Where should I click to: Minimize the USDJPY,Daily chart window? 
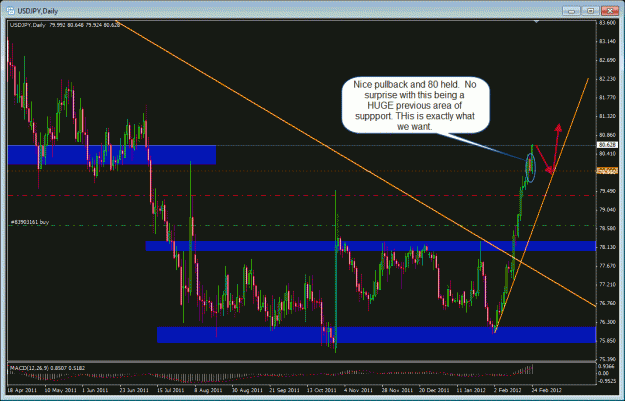571,11
